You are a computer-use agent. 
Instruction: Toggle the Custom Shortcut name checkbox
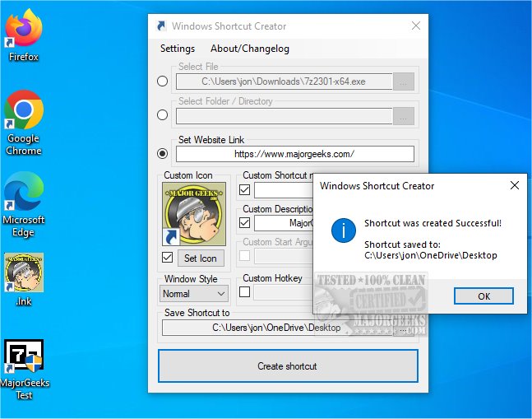pyautogui.click(x=245, y=190)
